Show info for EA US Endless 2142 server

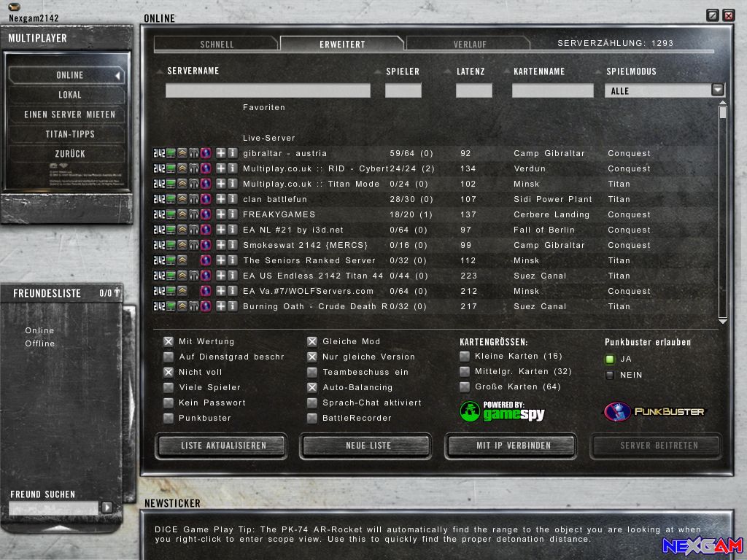[x=233, y=276]
